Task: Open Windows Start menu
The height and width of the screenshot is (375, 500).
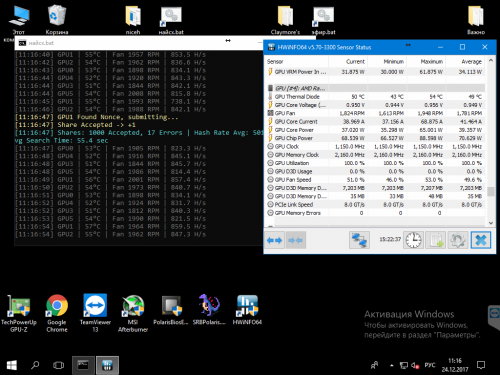Action: point(12,365)
